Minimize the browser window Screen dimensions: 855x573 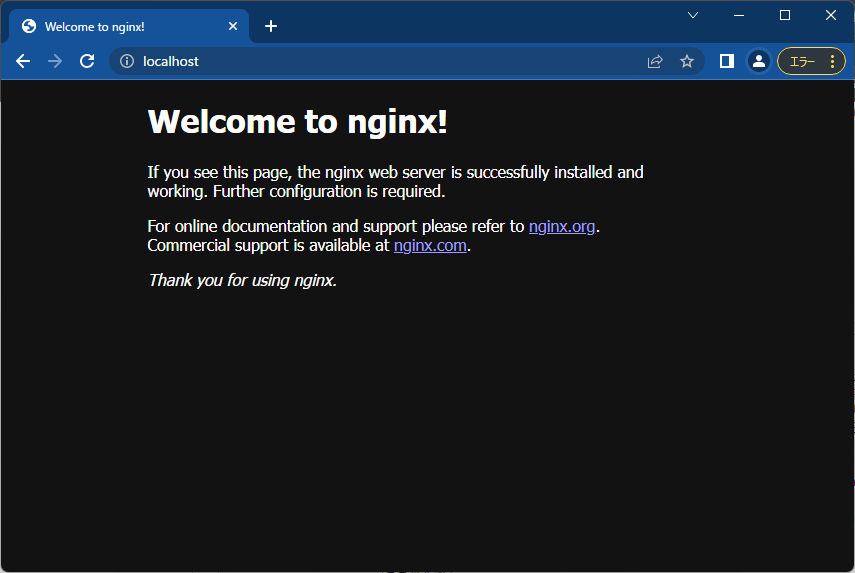tap(739, 15)
